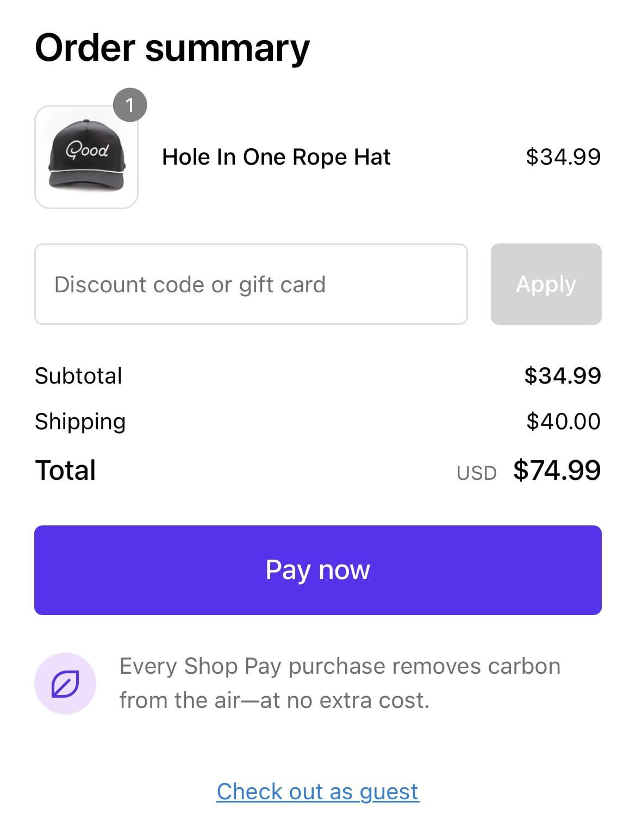
Task: Click the purple Pay now button
Action: [x=318, y=570]
